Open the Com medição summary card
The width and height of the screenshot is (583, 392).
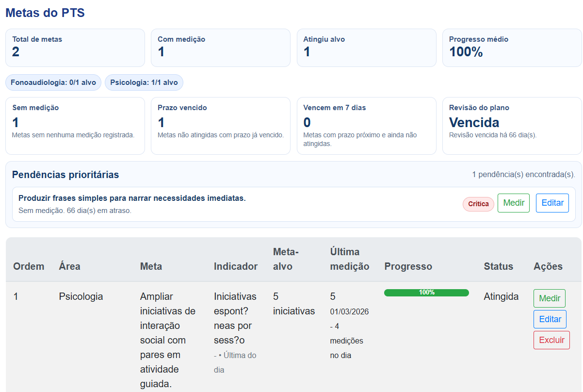click(221, 48)
